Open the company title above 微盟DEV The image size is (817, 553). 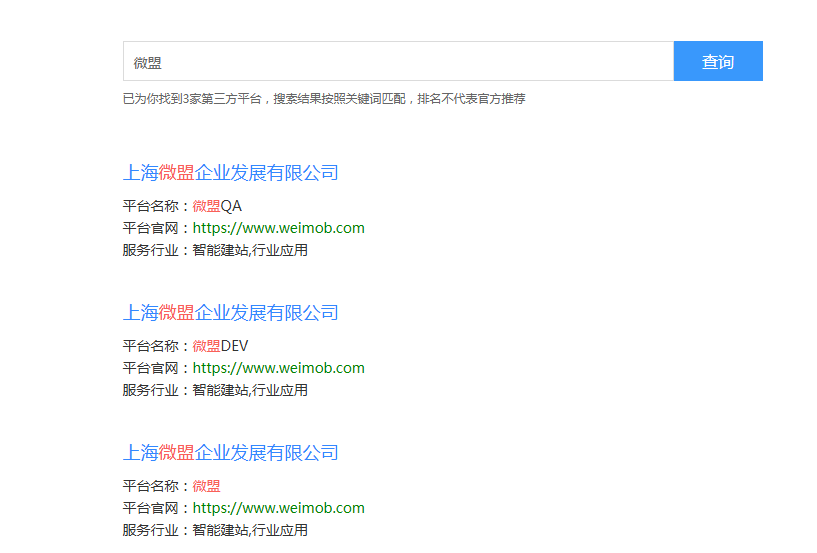tap(230, 313)
